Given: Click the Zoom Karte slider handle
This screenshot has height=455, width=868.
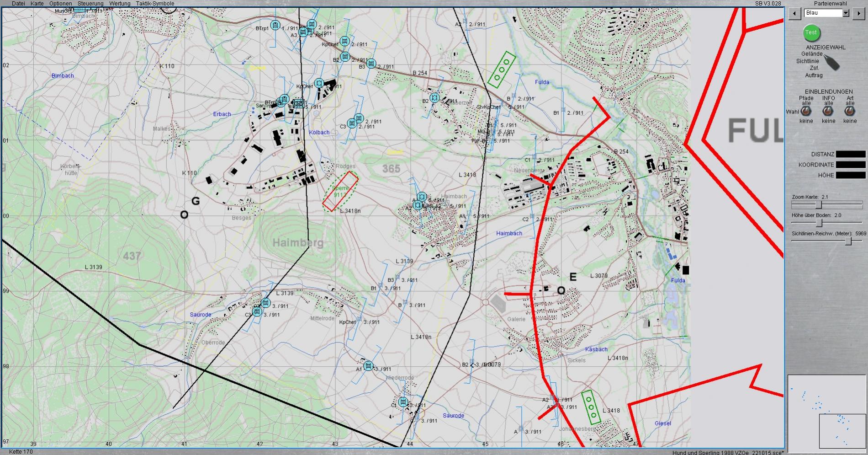Looking at the screenshot, I should pyautogui.click(x=819, y=205).
